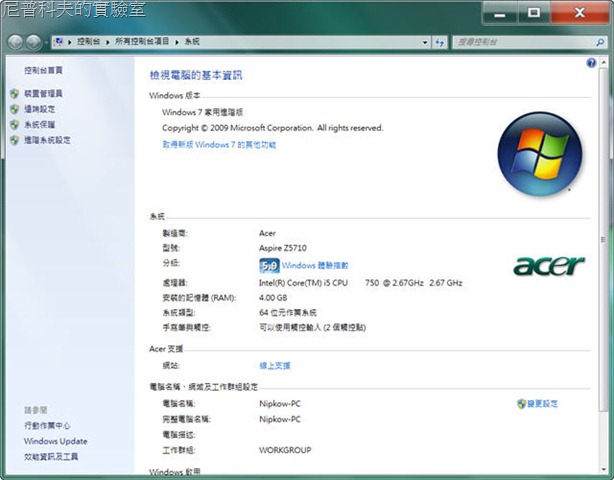
Task: Click the shield icon beside 變更設定
Action: coord(521,404)
